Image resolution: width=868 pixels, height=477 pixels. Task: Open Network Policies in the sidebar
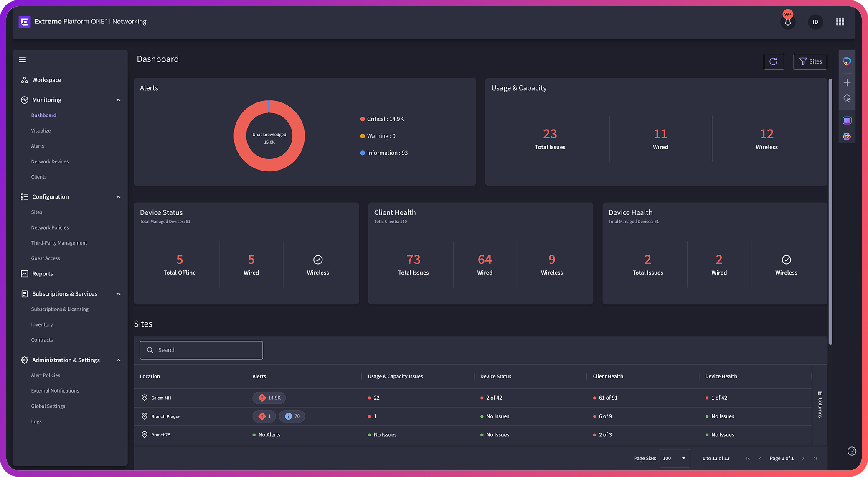(x=50, y=228)
